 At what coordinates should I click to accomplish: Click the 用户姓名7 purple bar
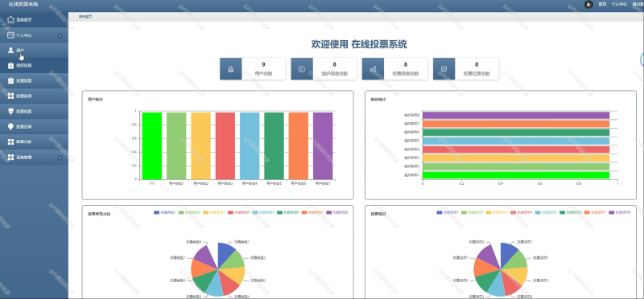tap(323, 145)
